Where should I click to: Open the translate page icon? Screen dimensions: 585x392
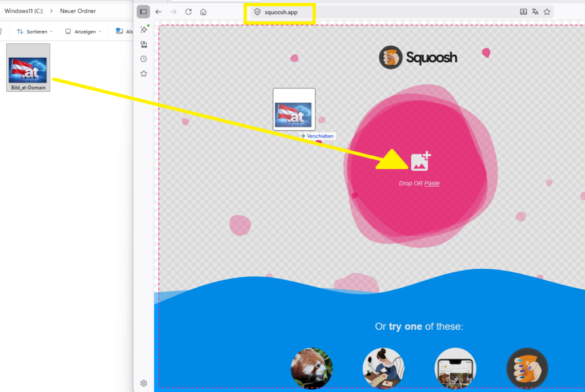(x=535, y=12)
